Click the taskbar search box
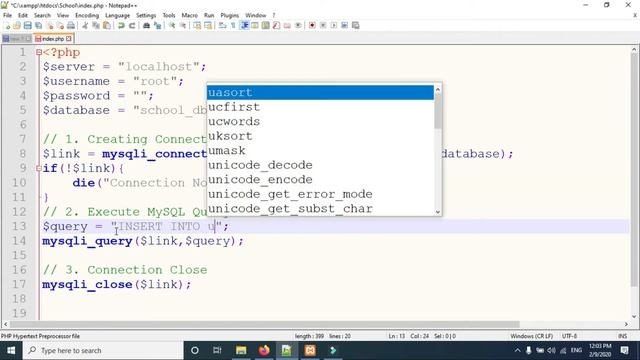 click(x=103, y=351)
